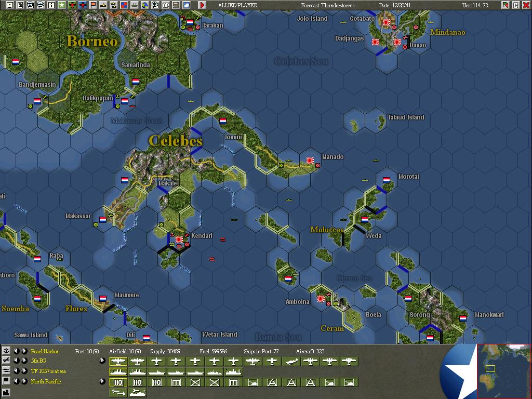The width and height of the screenshot is (532, 399).
Task: Click the 'Ships in Port: 77' value
Action: 261,351
